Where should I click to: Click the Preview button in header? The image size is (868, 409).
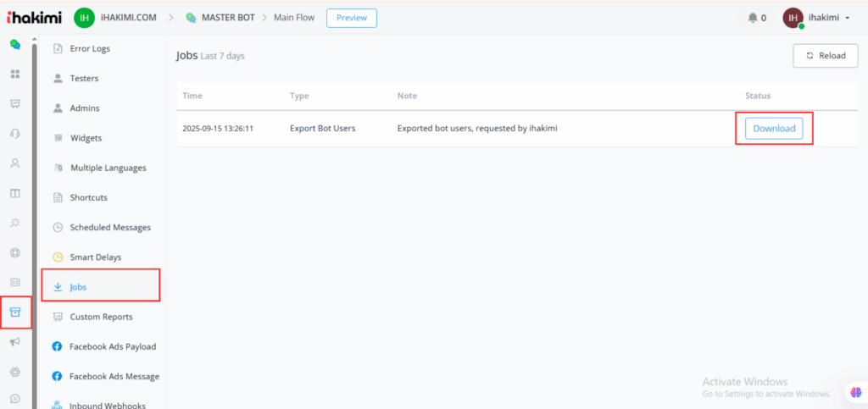point(351,18)
